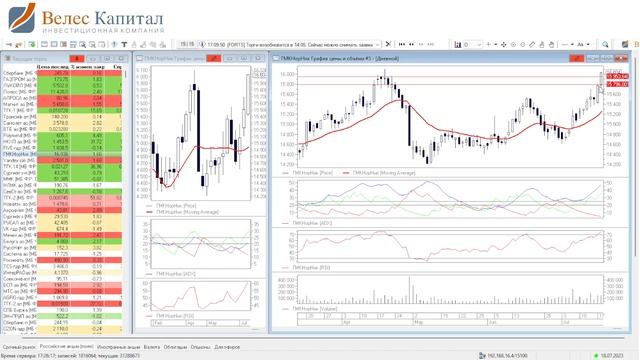Switch to Облигации tab

[x=175, y=347]
